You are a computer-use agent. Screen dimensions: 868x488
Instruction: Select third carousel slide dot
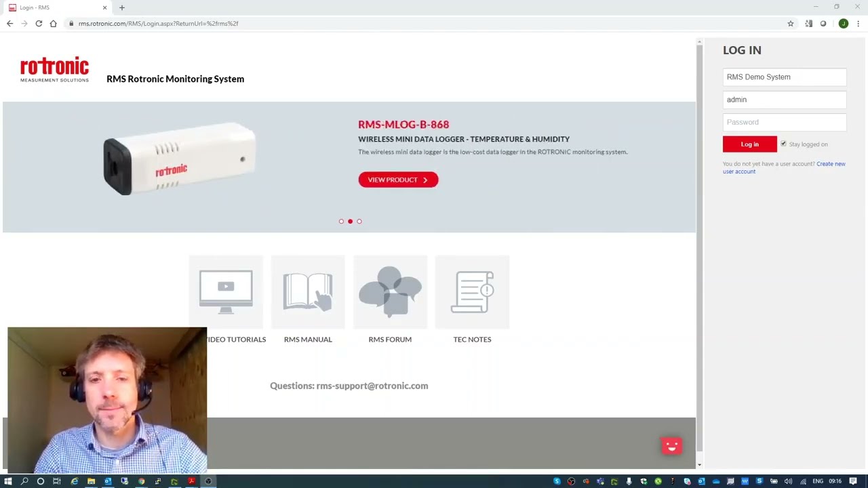[359, 221]
